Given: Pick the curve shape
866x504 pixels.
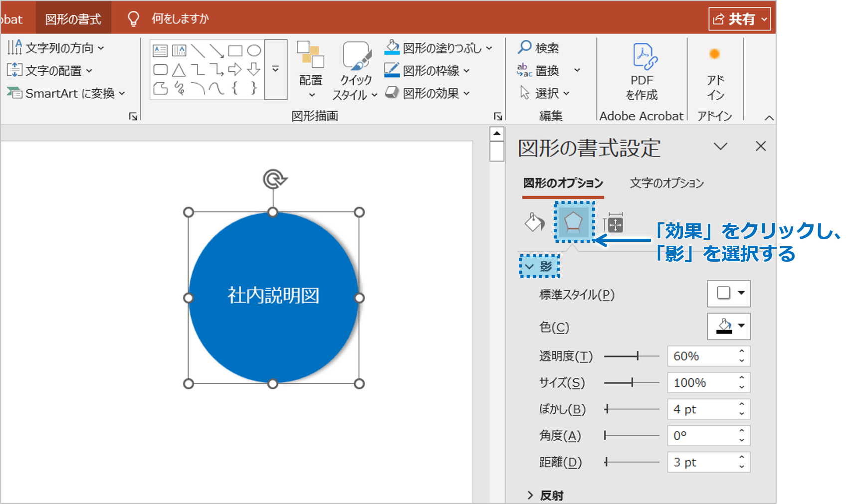Looking at the screenshot, I should (216, 88).
